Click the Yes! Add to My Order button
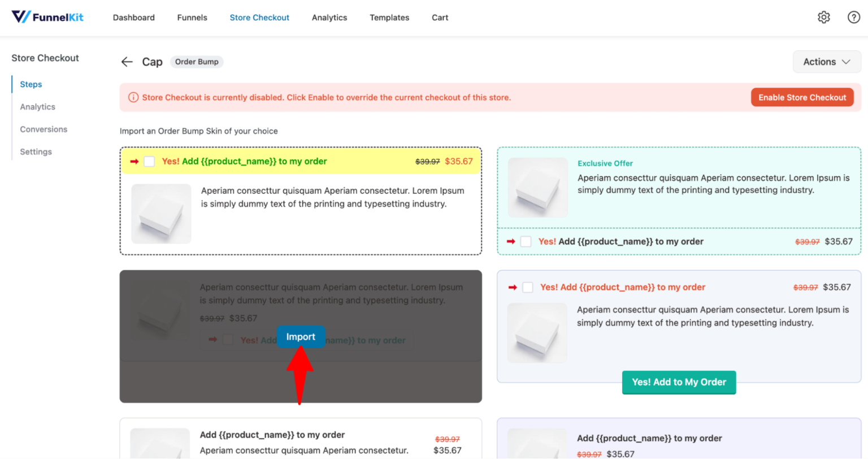 pyautogui.click(x=679, y=382)
